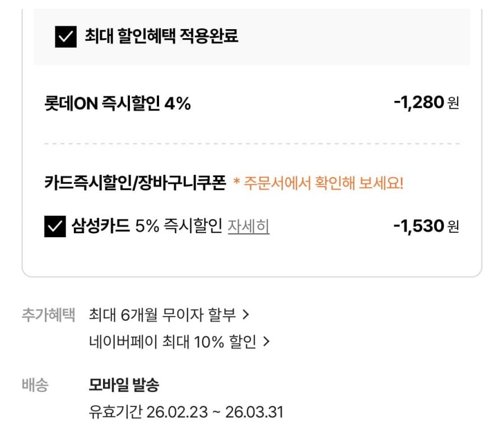Click the 최대 할인혜택 적용완료 label text

(x=161, y=37)
